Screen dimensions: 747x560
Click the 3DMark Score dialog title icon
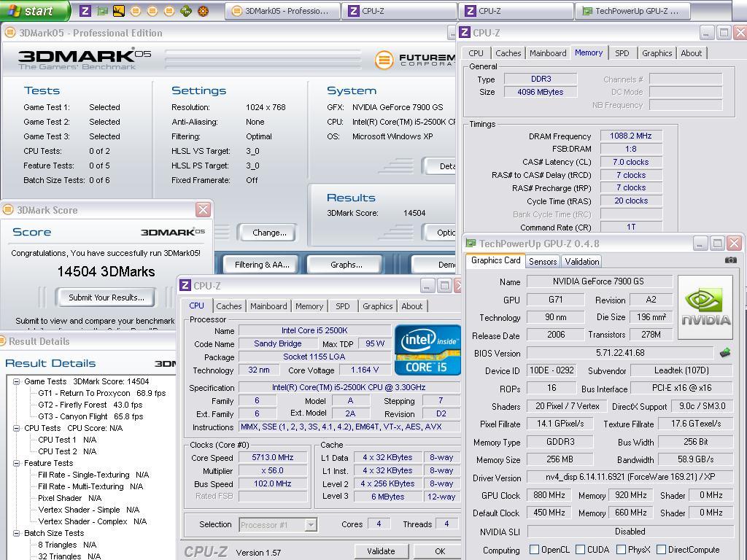coord(8,209)
